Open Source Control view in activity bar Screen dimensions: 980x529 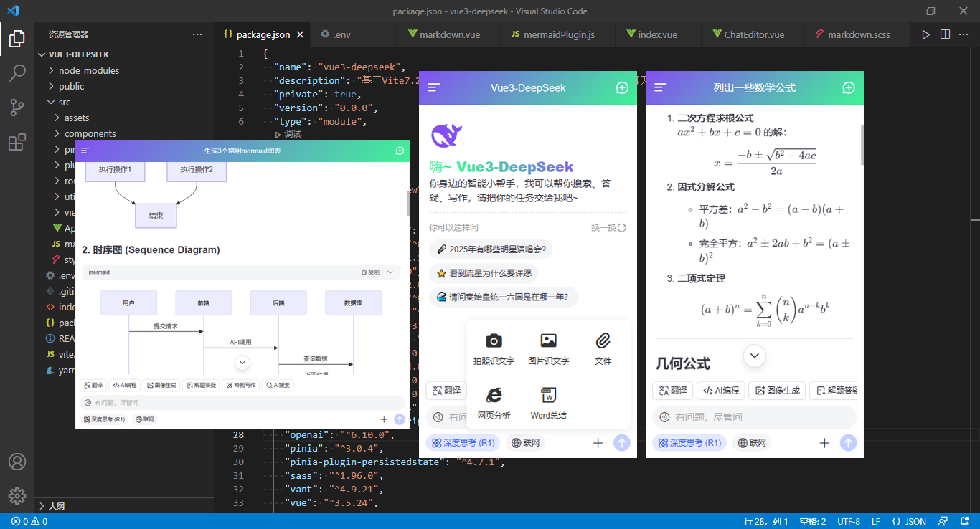click(x=17, y=108)
